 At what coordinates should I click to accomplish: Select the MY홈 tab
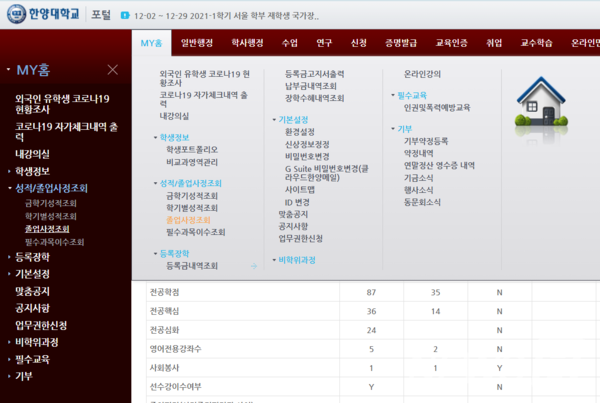pos(152,43)
